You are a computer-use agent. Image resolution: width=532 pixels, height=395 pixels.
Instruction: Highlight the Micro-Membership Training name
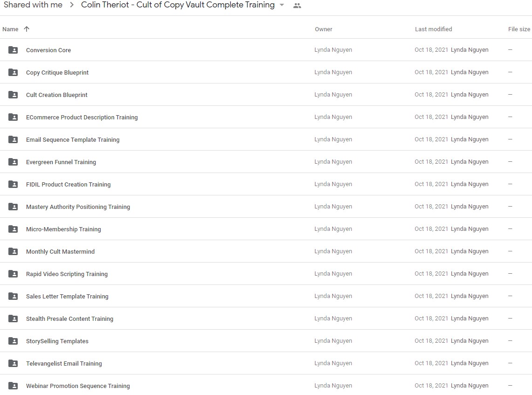[x=63, y=229]
